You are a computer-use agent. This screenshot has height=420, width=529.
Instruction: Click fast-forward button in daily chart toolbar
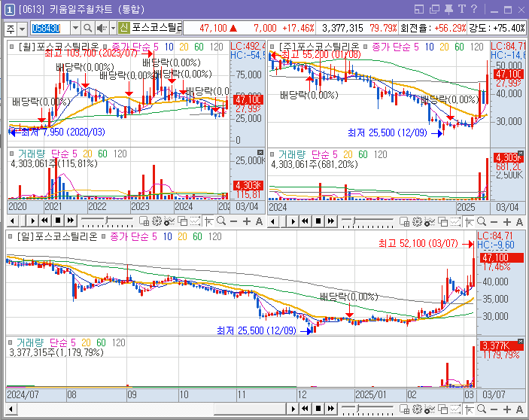click(331, 409)
